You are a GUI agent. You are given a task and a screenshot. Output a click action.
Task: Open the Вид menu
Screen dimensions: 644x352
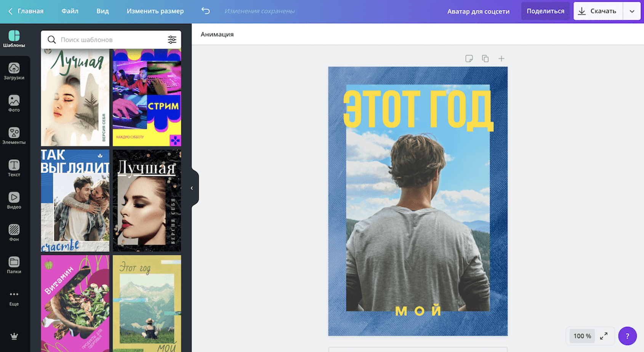(103, 11)
